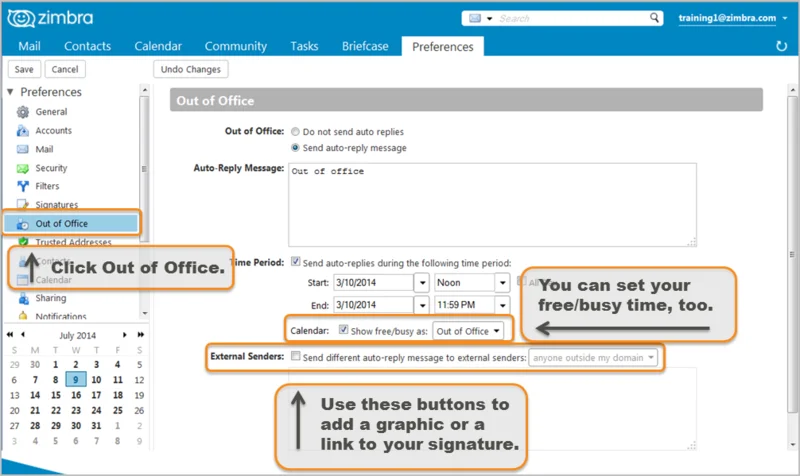Image resolution: width=800 pixels, height=476 pixels.
Task: Select July 15 in mini calendar
Action: pos(56,395)
